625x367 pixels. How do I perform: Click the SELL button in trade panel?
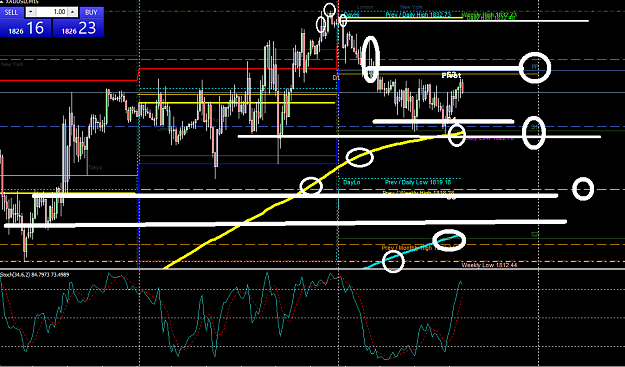[x=12, y=12]
